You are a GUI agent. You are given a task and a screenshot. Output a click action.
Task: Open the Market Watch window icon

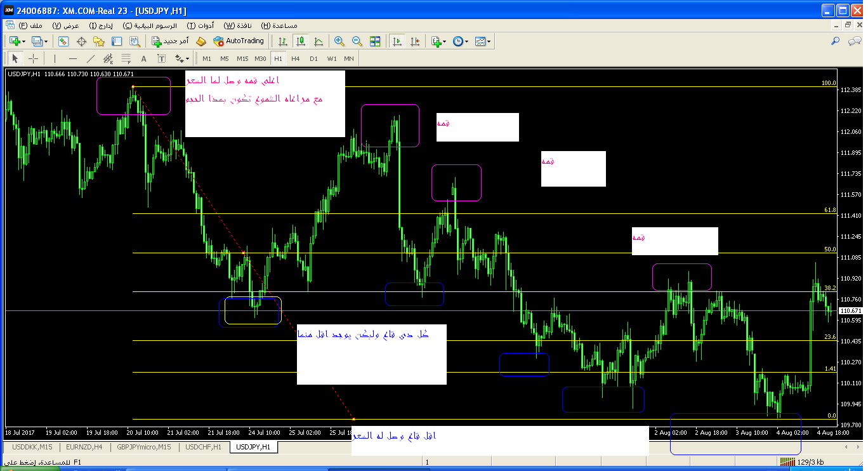tap(63, 41)
